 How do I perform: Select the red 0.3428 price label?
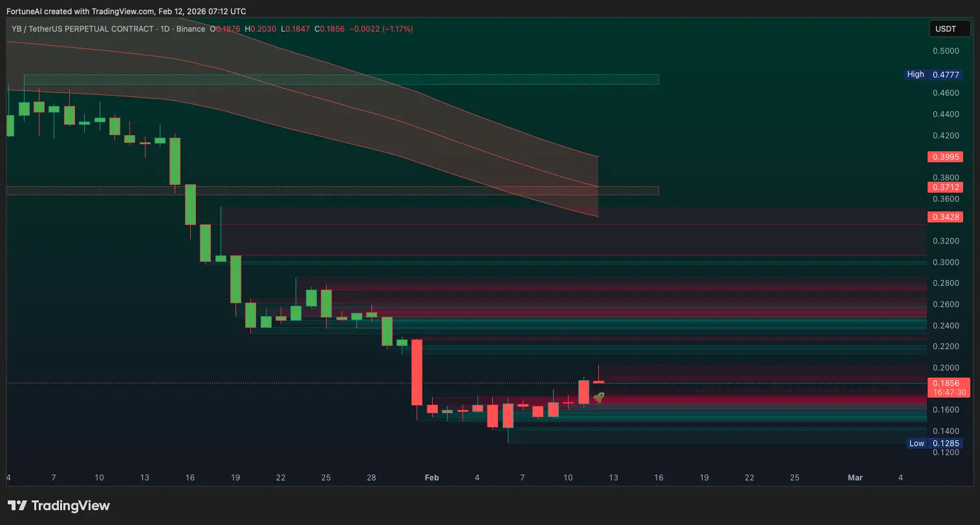945,217
